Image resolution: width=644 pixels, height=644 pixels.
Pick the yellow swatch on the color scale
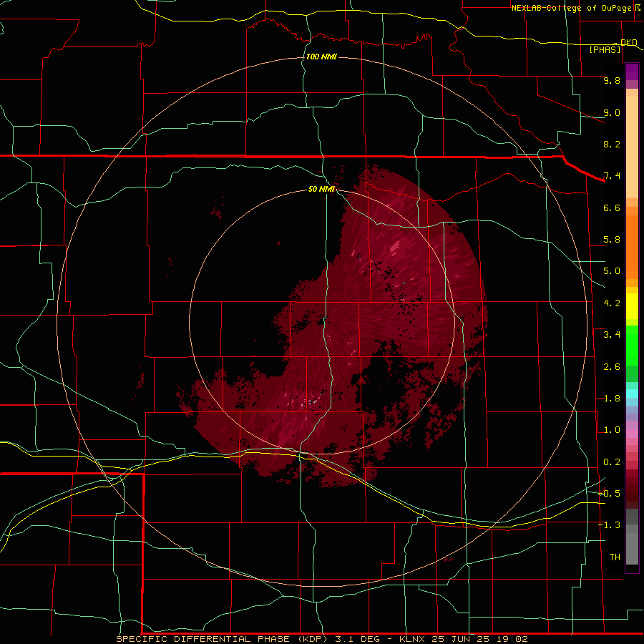(632, 306)
